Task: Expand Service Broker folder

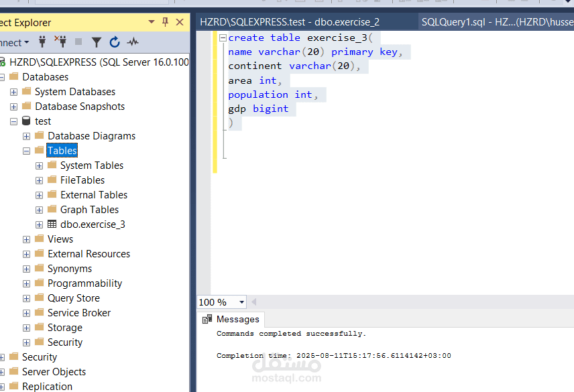Action: pos(26,314)
